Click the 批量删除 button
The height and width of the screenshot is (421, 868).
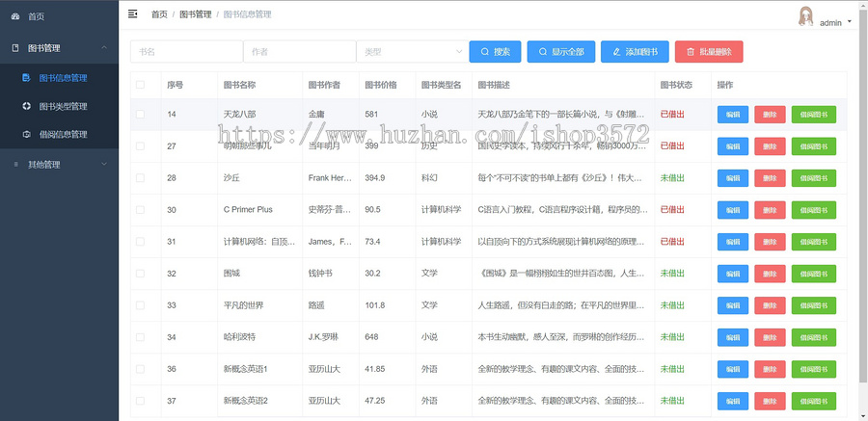tap(709, 51)
